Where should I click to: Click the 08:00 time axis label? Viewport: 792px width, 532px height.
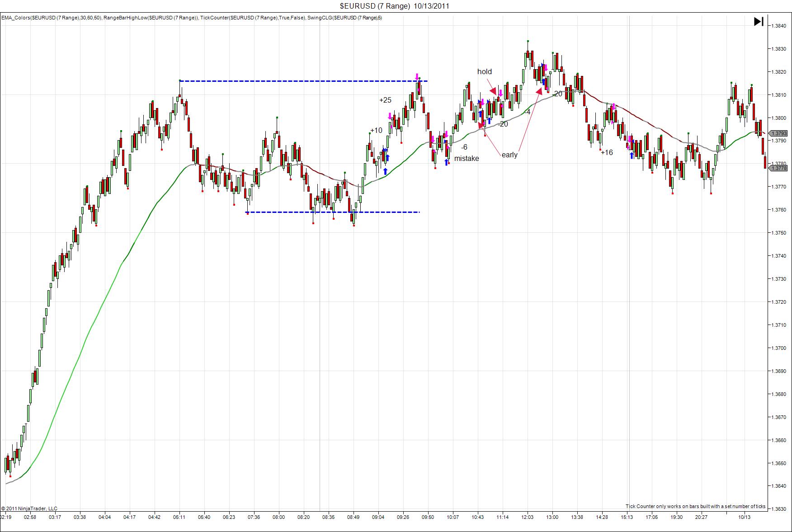pos(279,517)
